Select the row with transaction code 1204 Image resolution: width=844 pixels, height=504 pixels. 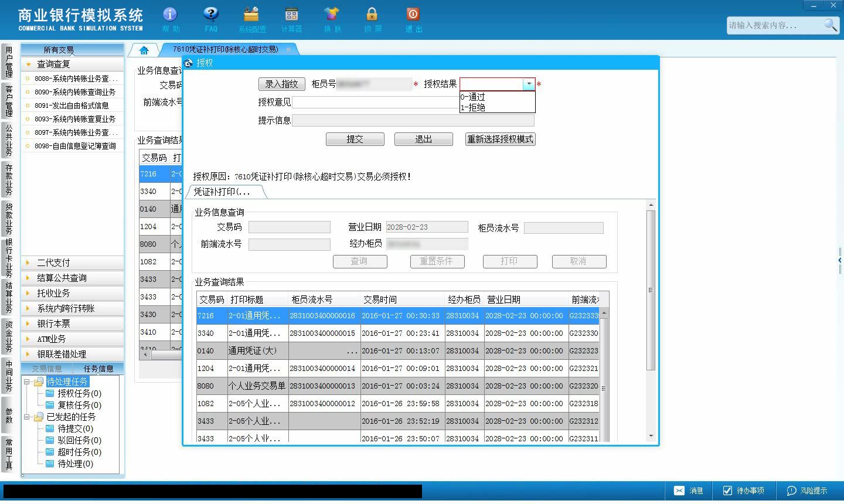click(398, 368)
